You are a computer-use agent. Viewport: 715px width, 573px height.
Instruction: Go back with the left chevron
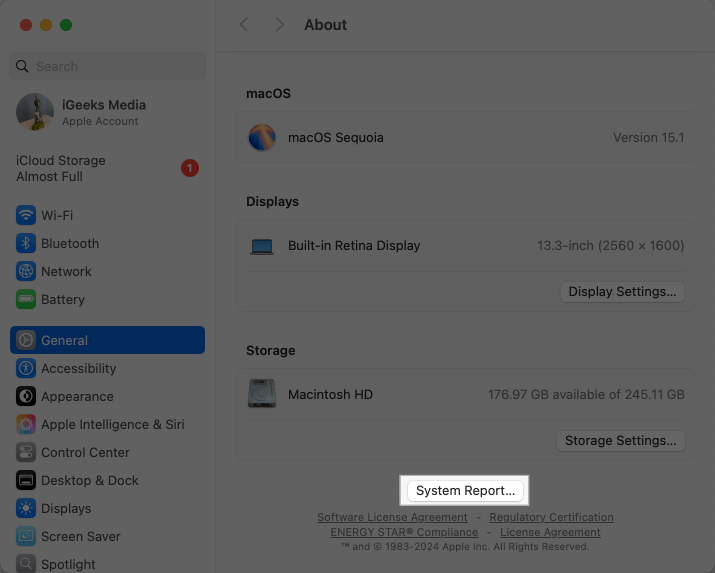(244, 25)
